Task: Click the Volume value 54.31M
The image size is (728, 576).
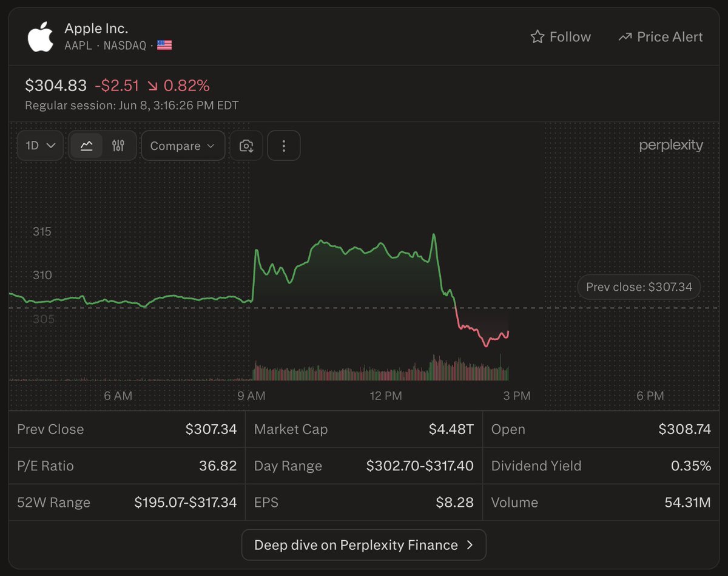Action: (688, 503)
